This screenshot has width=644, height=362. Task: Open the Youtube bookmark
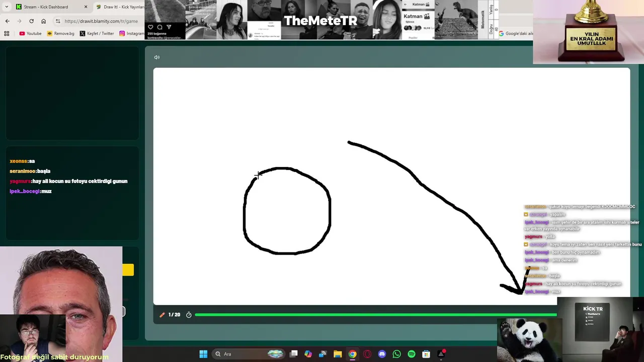(30, 34)
